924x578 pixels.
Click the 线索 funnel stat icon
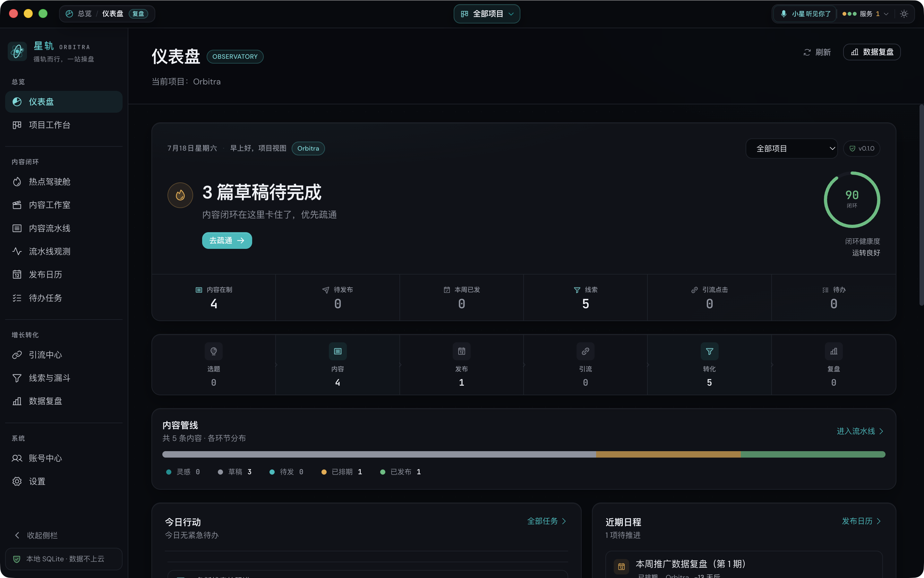click(577, 290)
